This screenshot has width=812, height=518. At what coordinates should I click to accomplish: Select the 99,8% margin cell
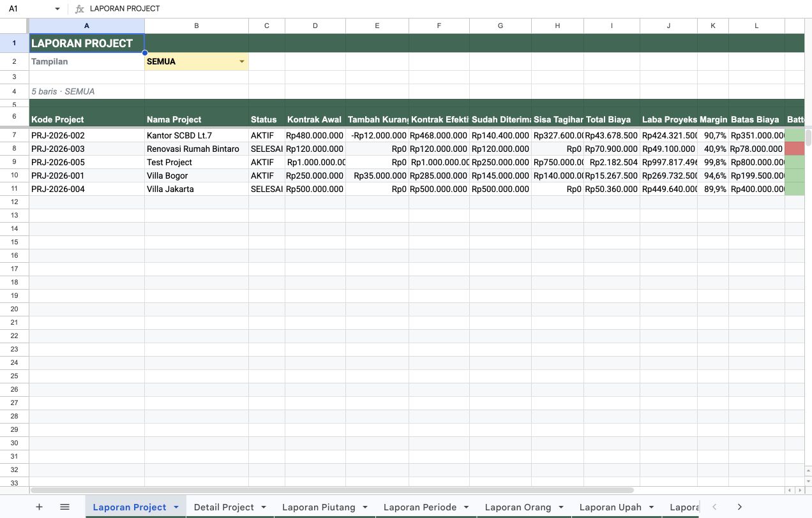coord(713,162)
